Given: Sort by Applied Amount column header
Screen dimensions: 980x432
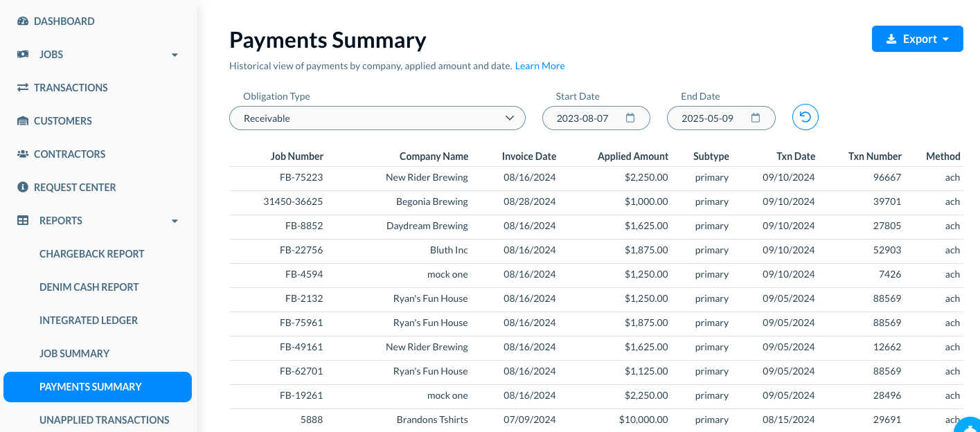Looking at the screenshot, I should coord(633,156).
